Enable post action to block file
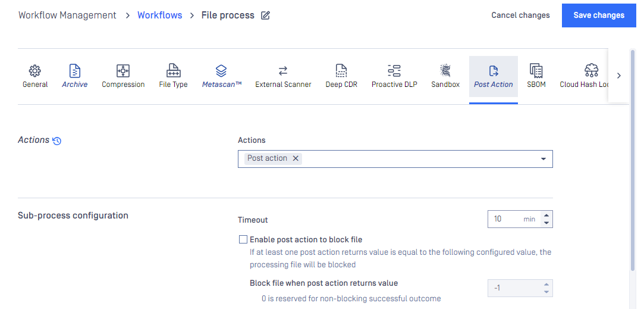The image size is (644, 309). coord(244,239)
